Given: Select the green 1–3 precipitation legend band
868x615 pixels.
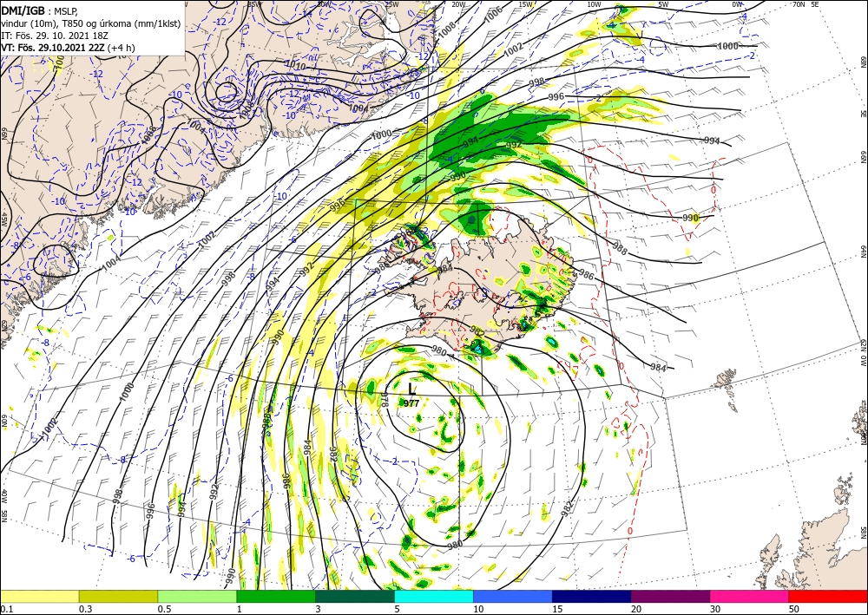Looking at the screenshot, I should click(276, 596).
